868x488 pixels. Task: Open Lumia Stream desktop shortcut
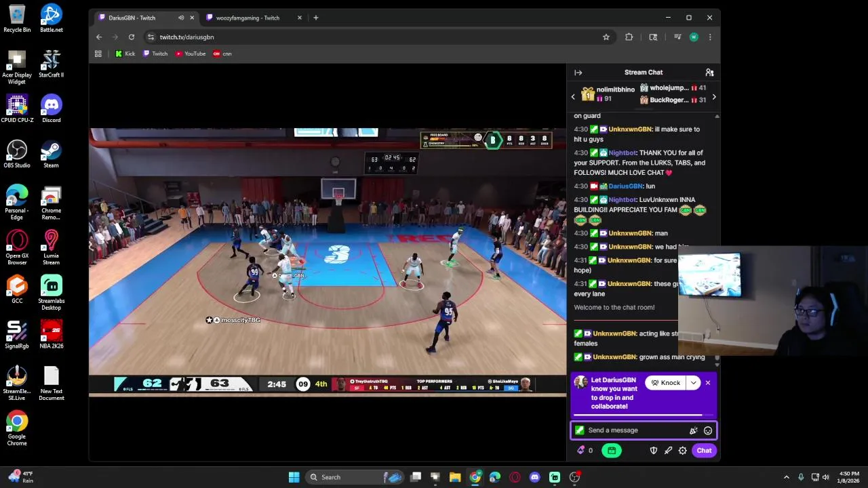51,247
